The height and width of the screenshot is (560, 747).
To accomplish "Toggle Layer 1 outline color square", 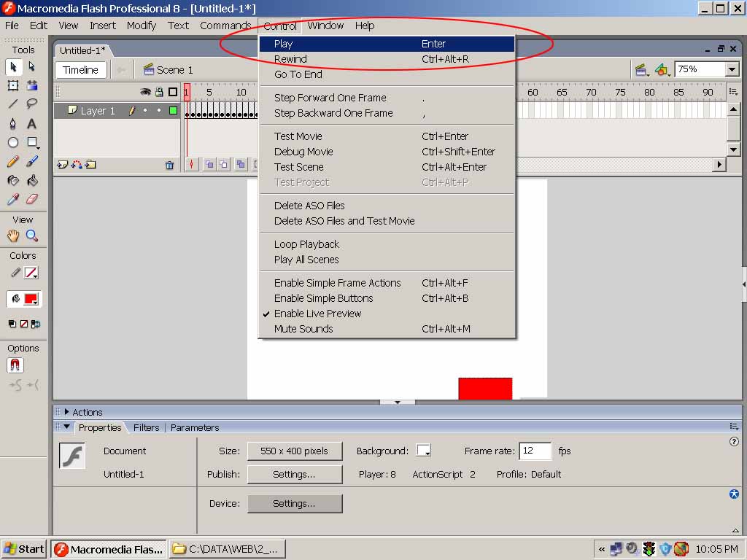I will tap(174, 111).
